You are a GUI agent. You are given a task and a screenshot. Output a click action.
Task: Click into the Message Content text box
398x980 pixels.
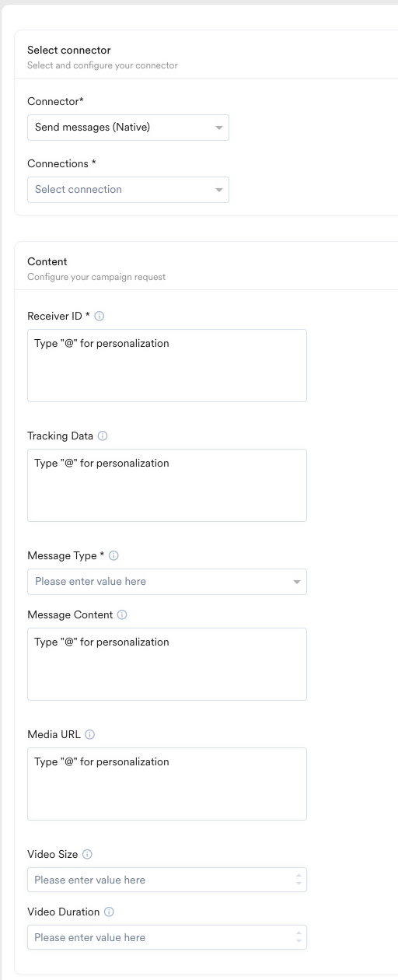(167, 664)
